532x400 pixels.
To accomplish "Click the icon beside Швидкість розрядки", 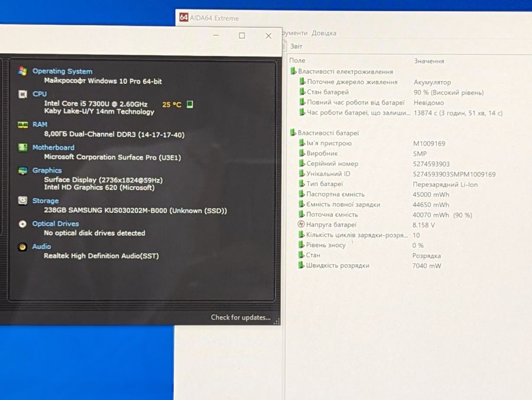I will (301, 265).
